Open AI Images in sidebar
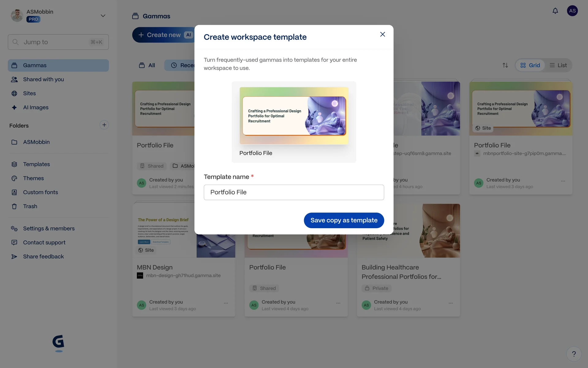This screenshot has width=588, height=368. [x=36, y=107]
